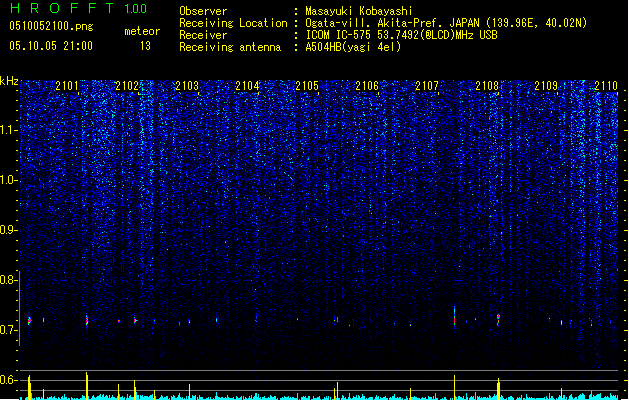
Task: Click the meteor label
Action: (x=142, y=31)
